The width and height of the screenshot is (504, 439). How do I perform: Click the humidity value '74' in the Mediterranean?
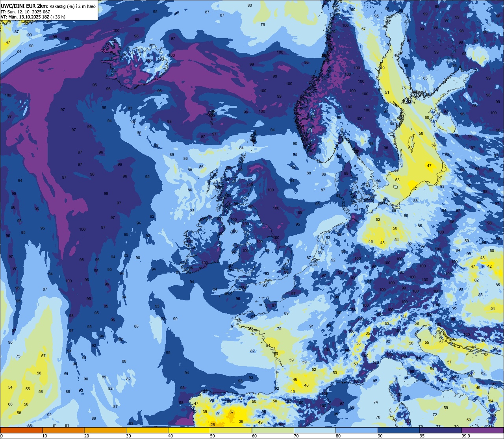pos(376,402)
